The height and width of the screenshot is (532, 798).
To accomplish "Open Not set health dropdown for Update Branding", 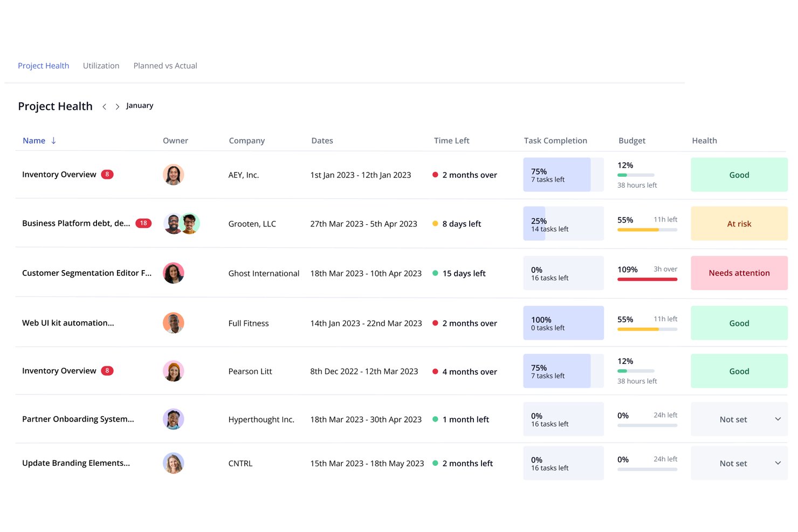I will 739,463.
